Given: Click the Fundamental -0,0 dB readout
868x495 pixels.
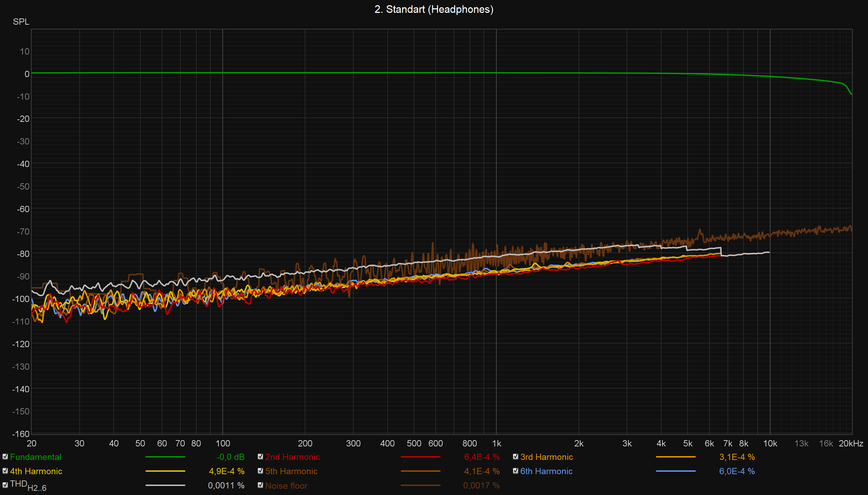Looking at the screenshot, I should tap(231, 457).
